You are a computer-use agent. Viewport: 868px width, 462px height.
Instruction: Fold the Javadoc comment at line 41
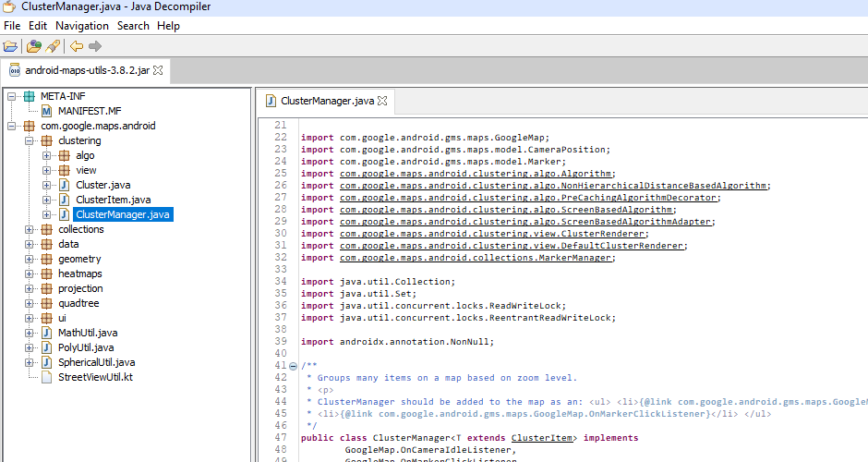(294, 366)
